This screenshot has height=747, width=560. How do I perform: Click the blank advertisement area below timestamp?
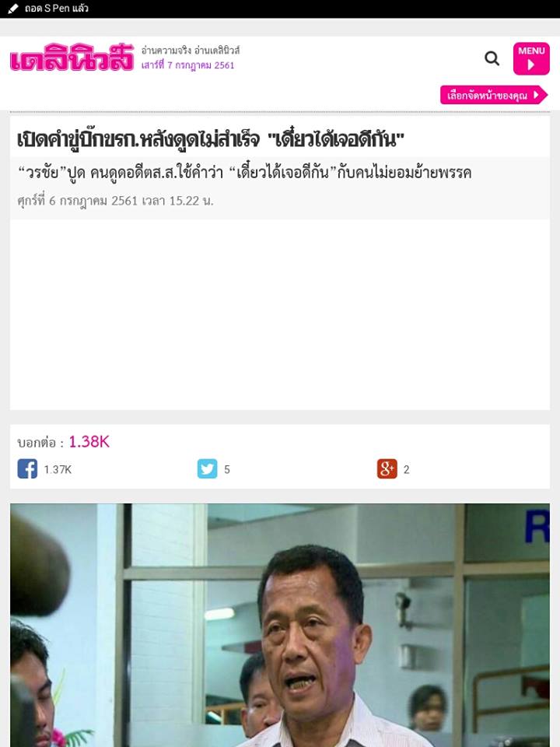(x=280, y=314)
